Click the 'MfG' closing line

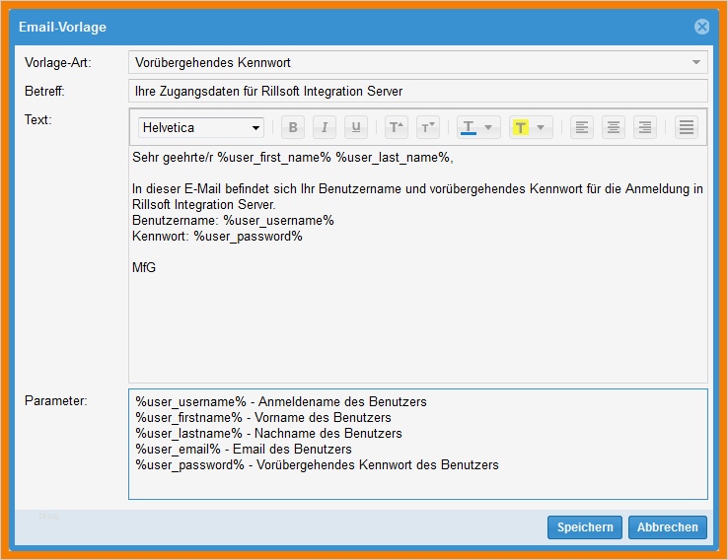pyautogui.click(x=144, y=268)
